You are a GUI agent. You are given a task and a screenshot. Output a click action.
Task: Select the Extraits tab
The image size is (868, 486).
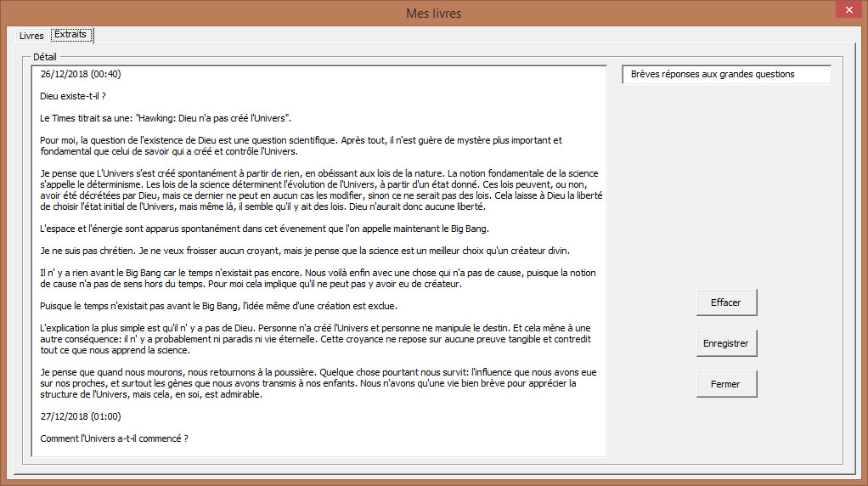click(70, 34)
